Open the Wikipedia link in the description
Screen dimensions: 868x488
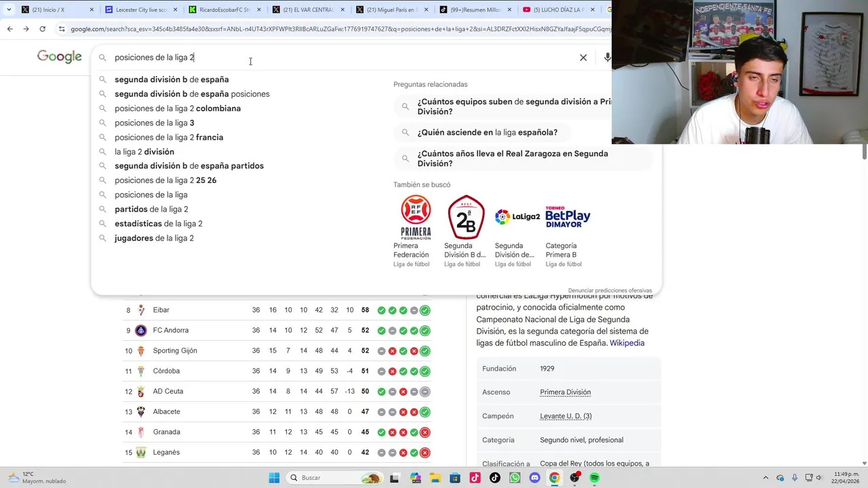click(x=627, y=343)
